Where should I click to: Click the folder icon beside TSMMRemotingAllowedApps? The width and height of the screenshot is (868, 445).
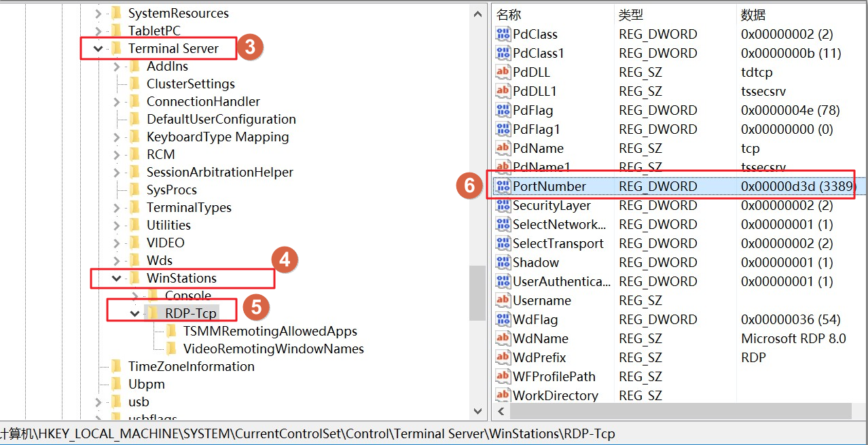[171, 331]
